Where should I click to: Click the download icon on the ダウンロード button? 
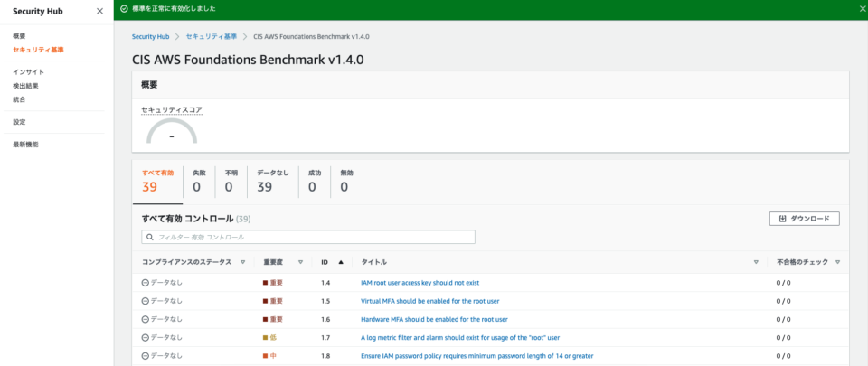point(783,219)
